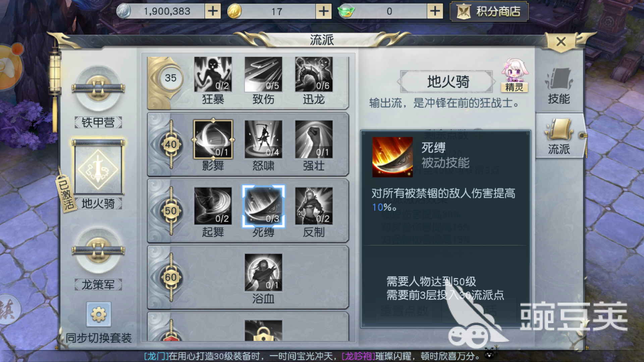Select the 怒啸 skill icon
The width and height of the screenshot is (644, 362).
click(x=263, y=139)
